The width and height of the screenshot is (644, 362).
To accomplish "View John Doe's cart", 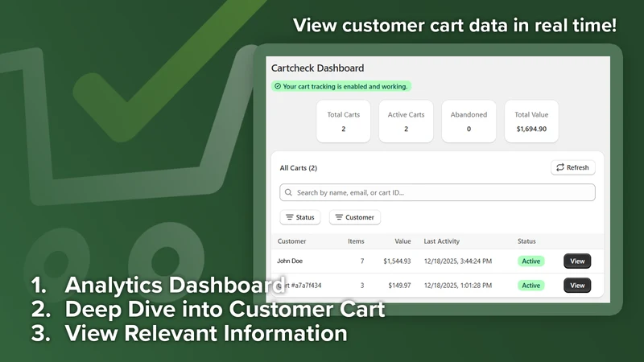I will point(577,261).
